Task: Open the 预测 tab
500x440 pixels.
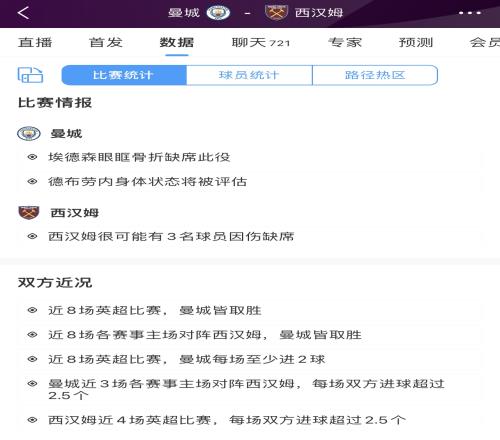Action: [x=416, y=42]
